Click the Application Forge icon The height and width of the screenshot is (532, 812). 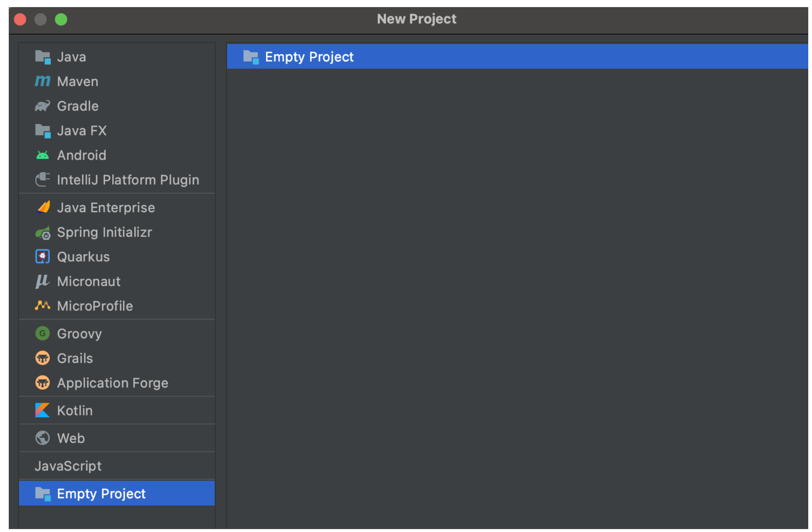click(43, 383)
